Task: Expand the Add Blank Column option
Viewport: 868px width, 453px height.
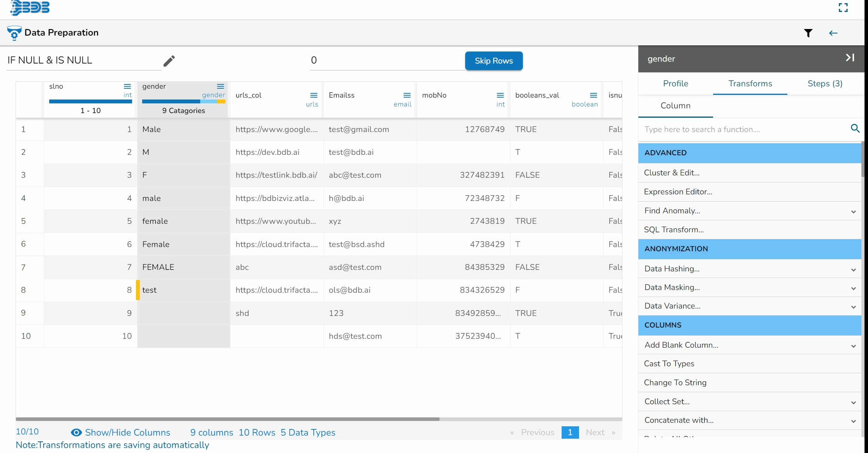Action: (x=853, y=346)
